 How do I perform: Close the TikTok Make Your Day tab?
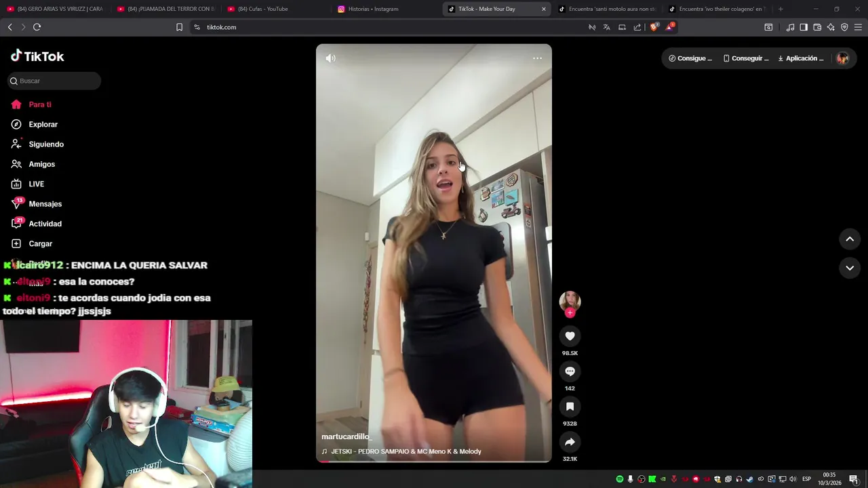(543, 9)
